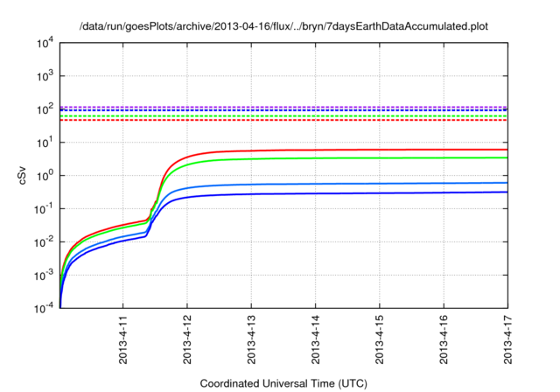Click the Coordinated Universal Time axis label
The height and width of the screenshot is (392, 560).
point(283,383)
